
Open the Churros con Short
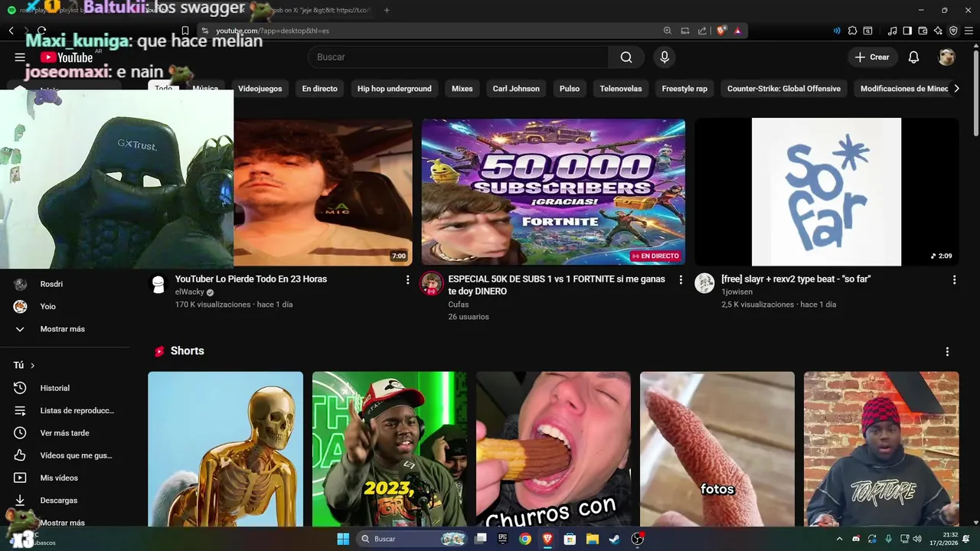point(554,449)
